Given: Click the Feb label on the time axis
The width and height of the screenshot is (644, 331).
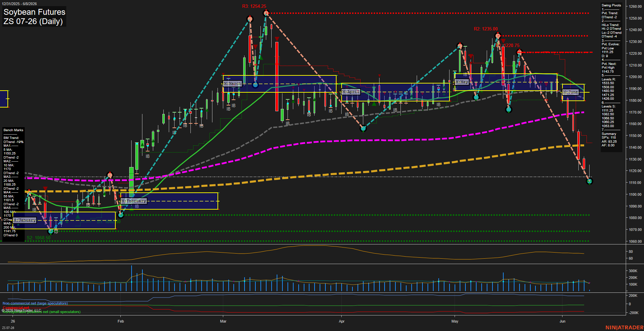Looking at the screenshot, I should click(121, 321).
